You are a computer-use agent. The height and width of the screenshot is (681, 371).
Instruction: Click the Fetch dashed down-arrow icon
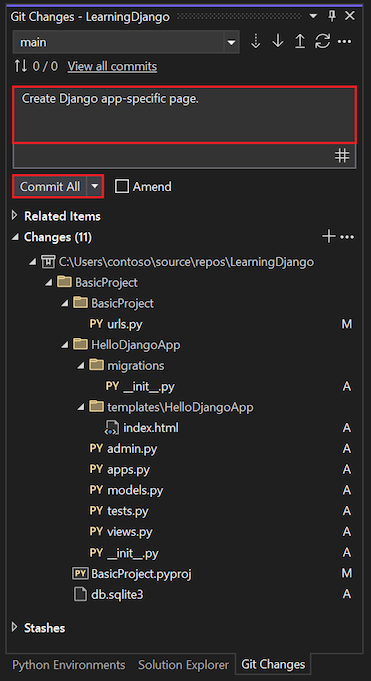click(x=255, y=42)
